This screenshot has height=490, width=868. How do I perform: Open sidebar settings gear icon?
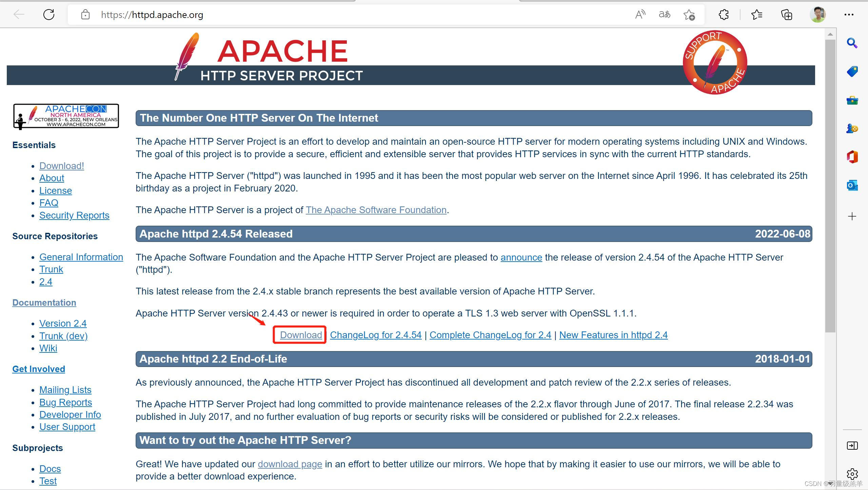(x=852, y=474)
